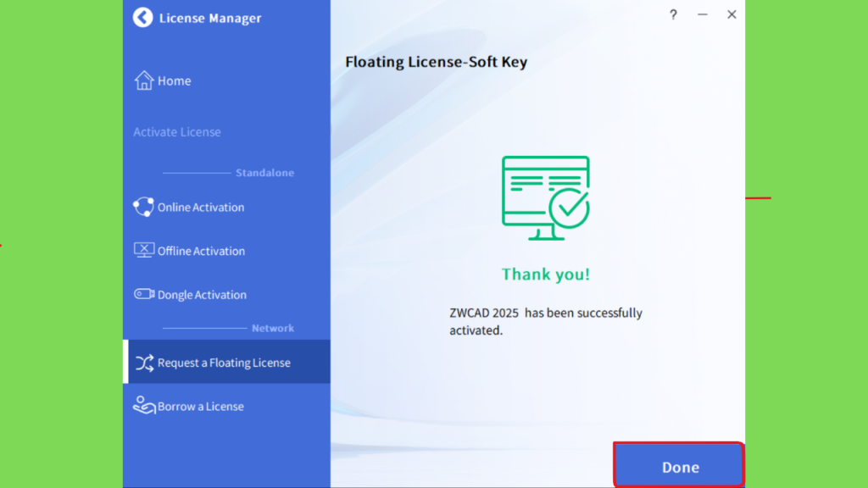Open help with the question mark icon
This screenshot has height=488, width=868.
[x=673, y=15]
